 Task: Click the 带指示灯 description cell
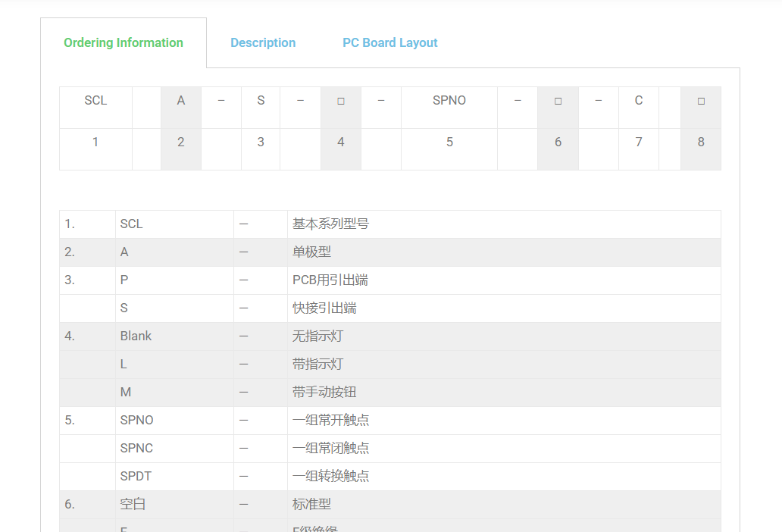tap(317, 365)
